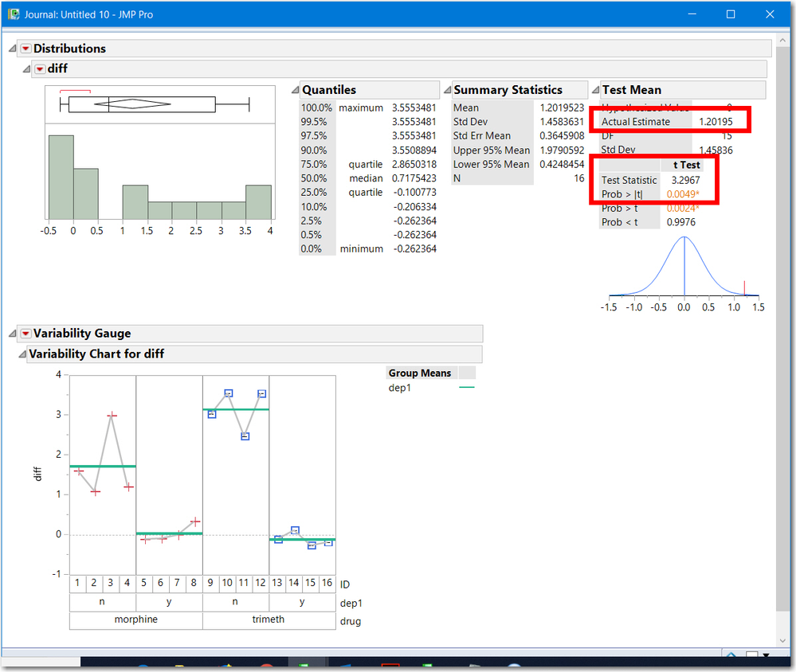Image resolution: width=796 pixels, height=672 pixels.
Task: Click the Test Mean header title
Action: point(632,90)
